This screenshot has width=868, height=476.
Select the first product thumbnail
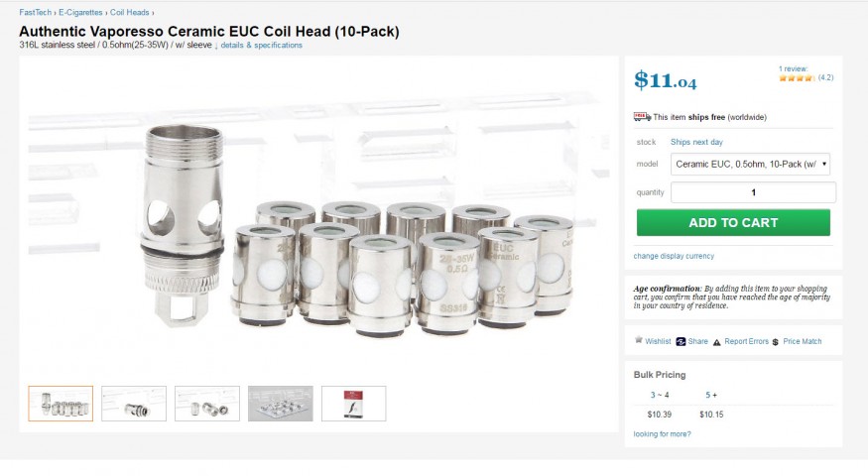pos(61,404)
